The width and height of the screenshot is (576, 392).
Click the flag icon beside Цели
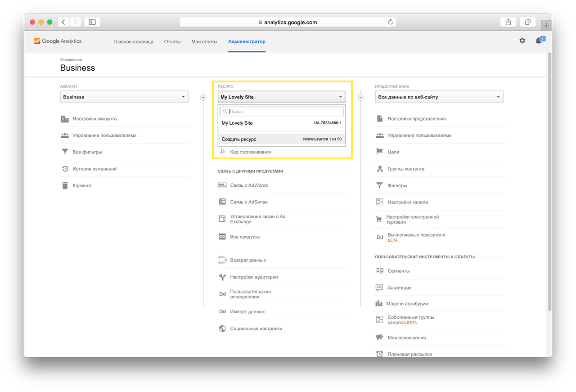click(x=379, y=152)
